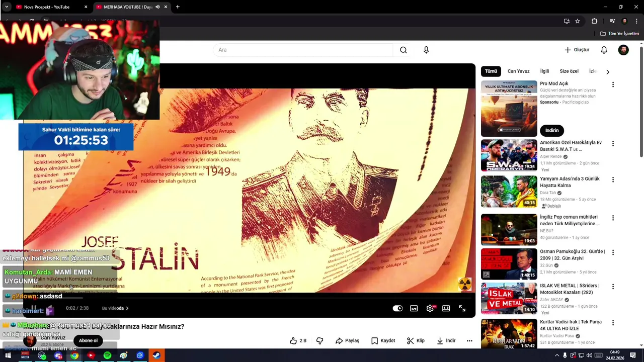Select the 'Tümü' filter chip
Viewport: 644px width, 362px height.
(491, 71)
